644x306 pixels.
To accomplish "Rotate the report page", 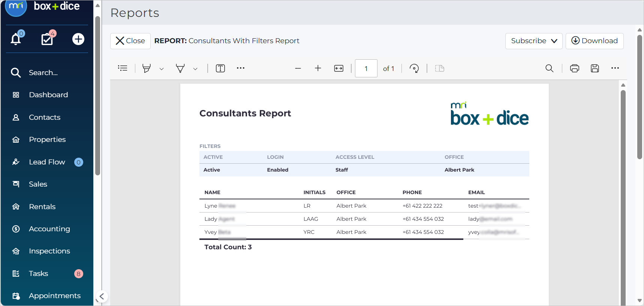I will (x=414, y=68).
